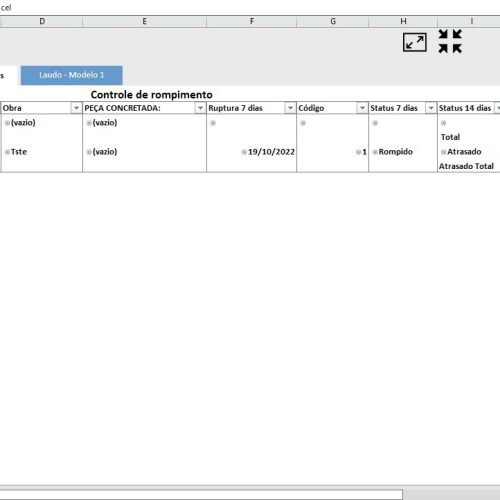Screen dimensions: 500x500
Task: Collapse the Atrasado status group
Action: (x=443, y=152)
